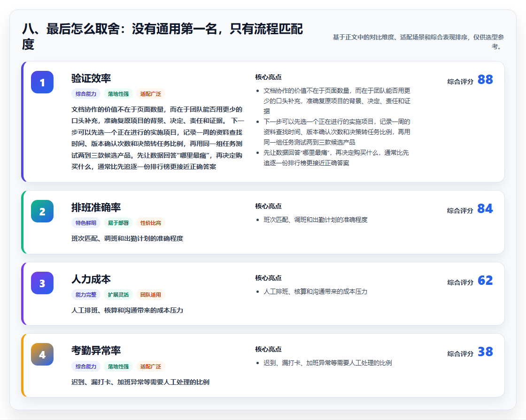Image resolution: width=526 pixels, height=420 pixels.
Task: Click the note 基于正文中的对比维度
Action: (418, 42)
